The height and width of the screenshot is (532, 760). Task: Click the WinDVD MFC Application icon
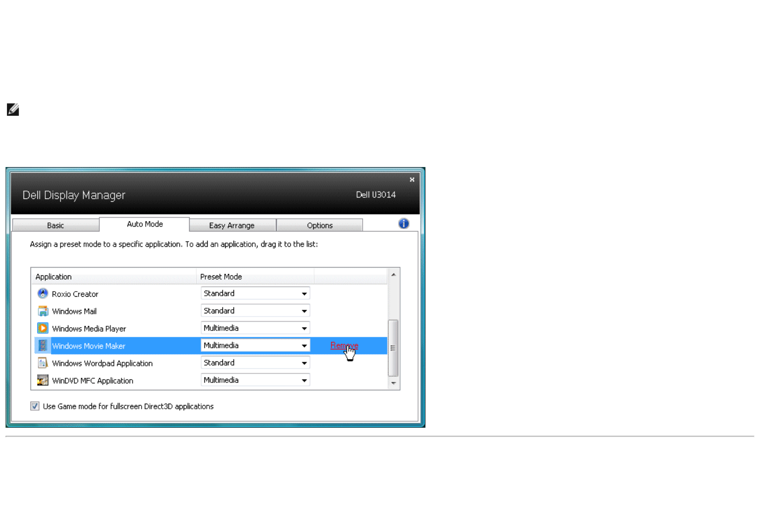(42, 380)
